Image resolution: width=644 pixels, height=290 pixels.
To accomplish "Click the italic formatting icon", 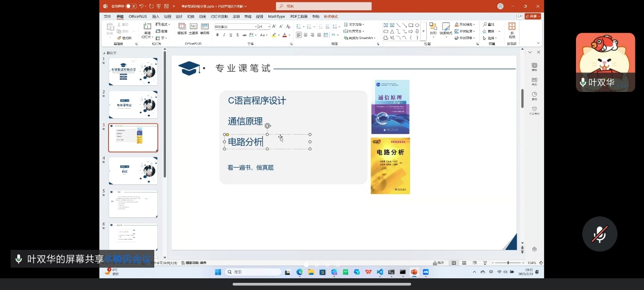I will (x=224, y=35).
